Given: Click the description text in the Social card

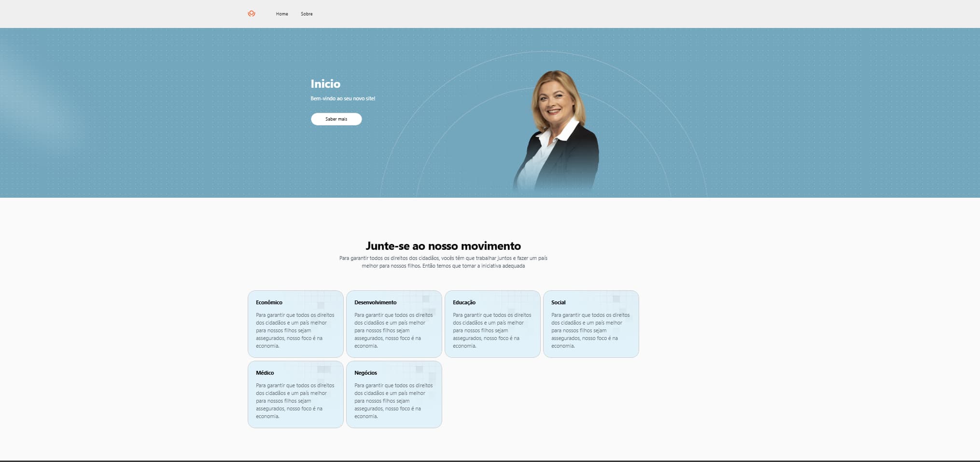Looking at the screenshot, I should click(x=590, y=330).
